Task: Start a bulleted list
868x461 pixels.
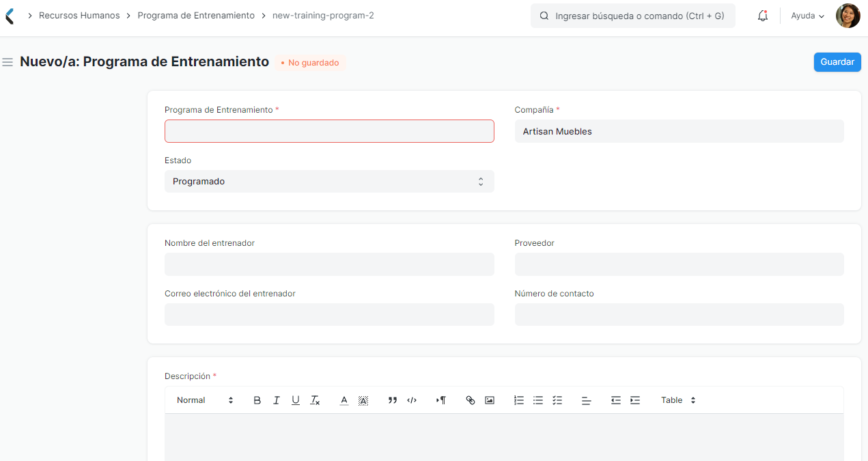Action: click(538, 400)
